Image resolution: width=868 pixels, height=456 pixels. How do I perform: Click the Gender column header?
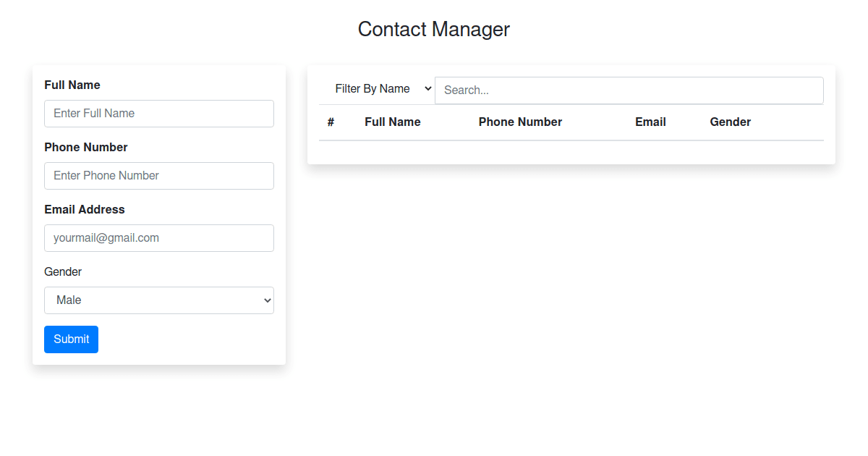click(730, 122)
